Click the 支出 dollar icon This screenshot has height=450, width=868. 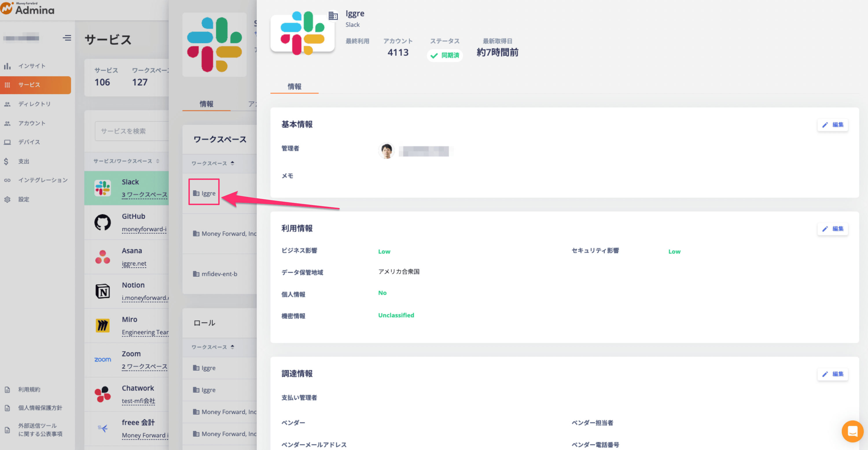[x=6, y=161]
